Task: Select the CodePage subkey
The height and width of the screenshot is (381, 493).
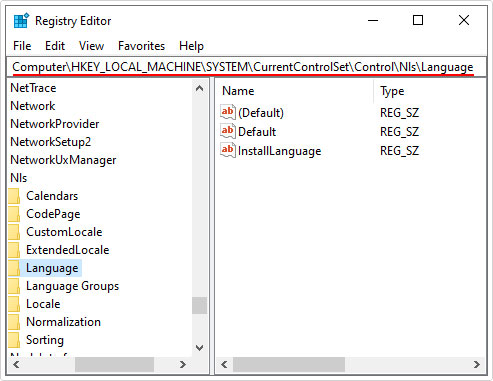Action: coord(53,214)
